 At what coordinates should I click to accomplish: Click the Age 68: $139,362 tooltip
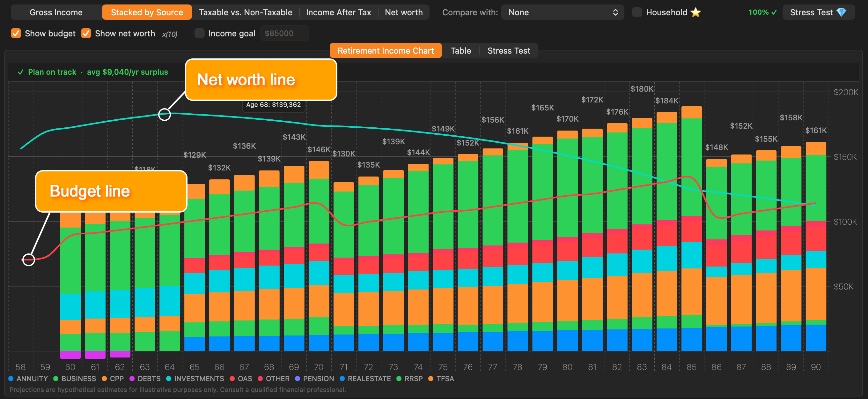[x=273, y=105]
